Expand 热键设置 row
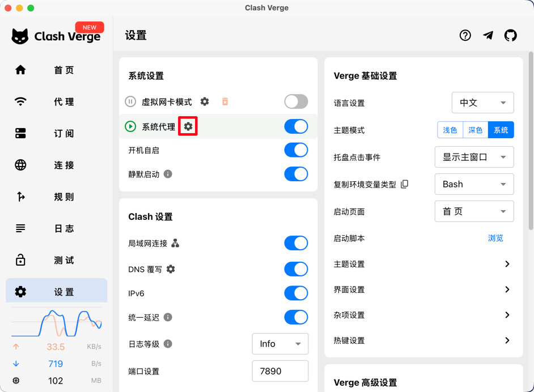Screen dimensions: 534x392 (x=423, y=340)
